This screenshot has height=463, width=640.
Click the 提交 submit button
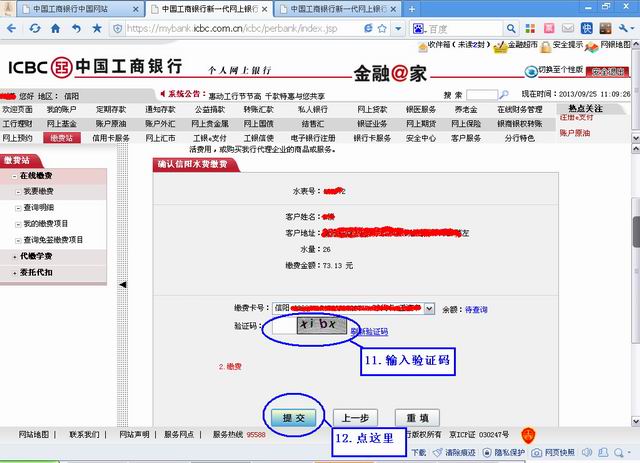(x=294, y=418)
